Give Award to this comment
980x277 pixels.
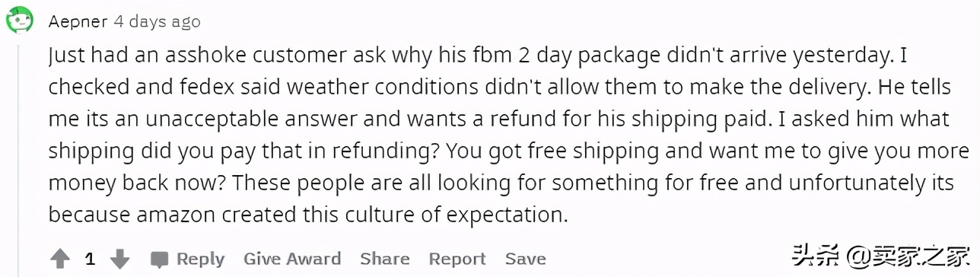292,259
